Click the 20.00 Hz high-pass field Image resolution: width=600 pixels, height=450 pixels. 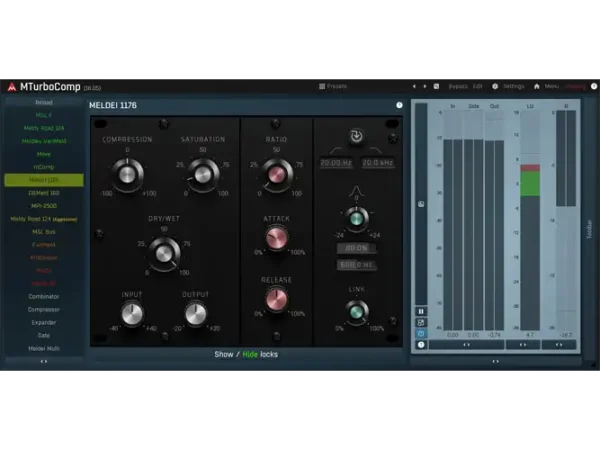click(x=336, y=163)
